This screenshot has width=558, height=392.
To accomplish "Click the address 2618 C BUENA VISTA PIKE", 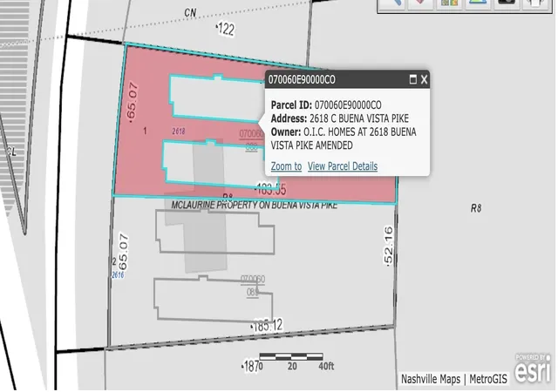I will point(359,118).
